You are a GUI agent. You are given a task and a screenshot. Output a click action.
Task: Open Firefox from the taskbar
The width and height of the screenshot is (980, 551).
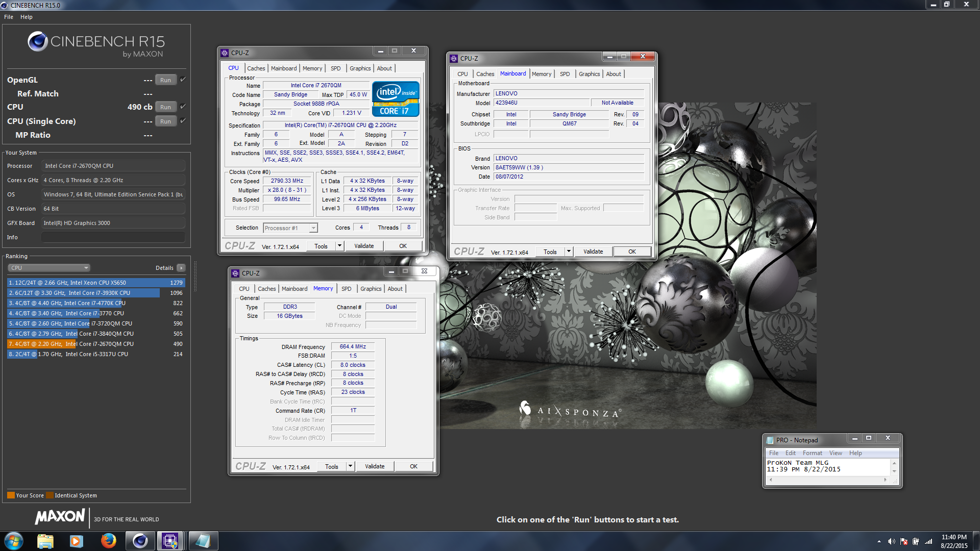point(108,541)
